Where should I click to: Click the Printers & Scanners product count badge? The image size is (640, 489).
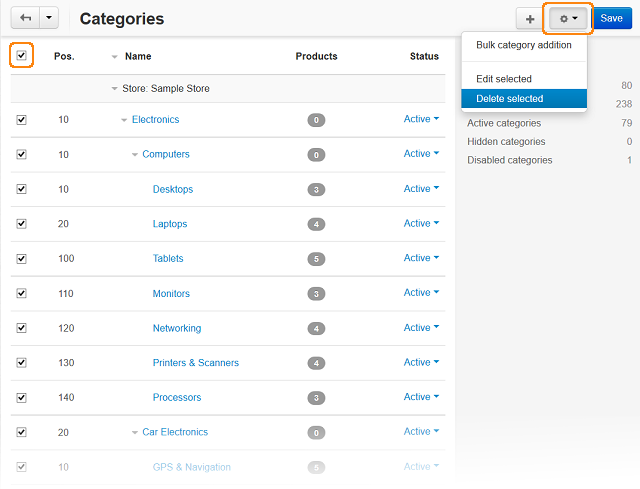click(x=316, y=363)
